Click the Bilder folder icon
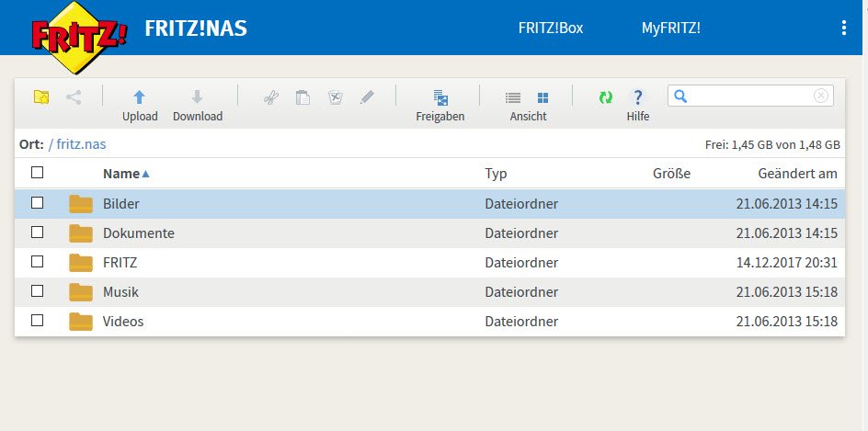This screenshot has height=431, width=868. click(x=81, y=204)
